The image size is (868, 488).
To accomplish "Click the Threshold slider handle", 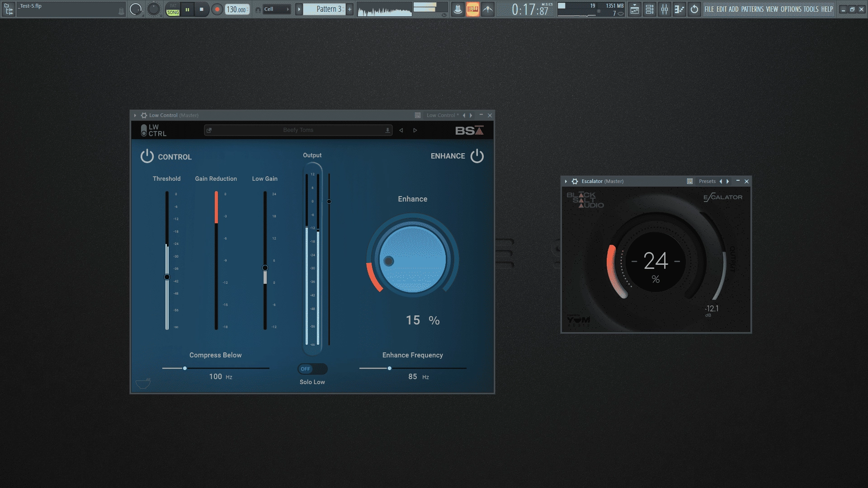I will pyautogui.click(x=167, y=277).
